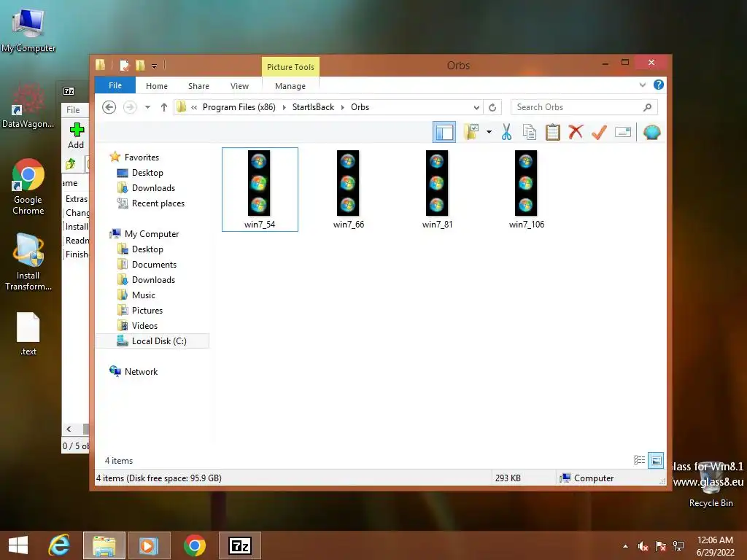The height and width of the screenshot is (560, 747).
Task: Open Videos under My Computer
Action: click(x=144, y=326)
